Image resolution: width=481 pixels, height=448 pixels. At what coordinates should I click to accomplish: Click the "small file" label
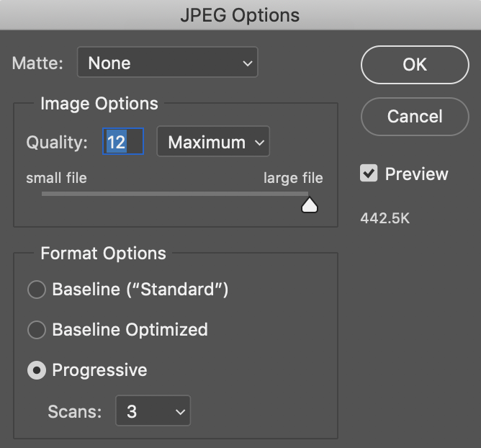(56, 178)
